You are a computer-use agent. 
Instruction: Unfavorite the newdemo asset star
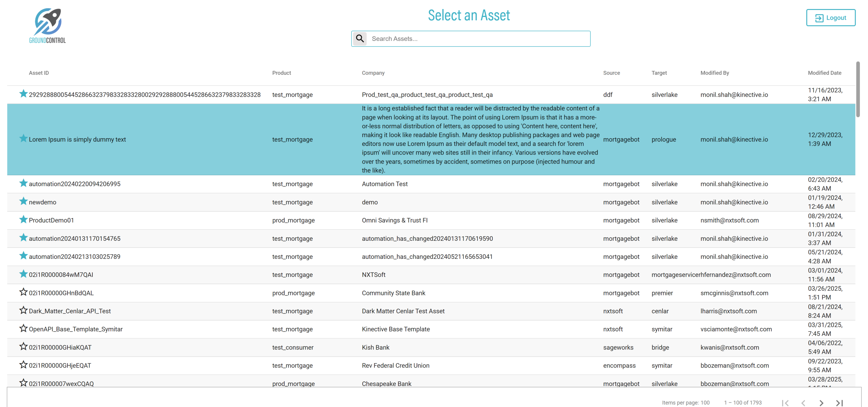point(23,201)
